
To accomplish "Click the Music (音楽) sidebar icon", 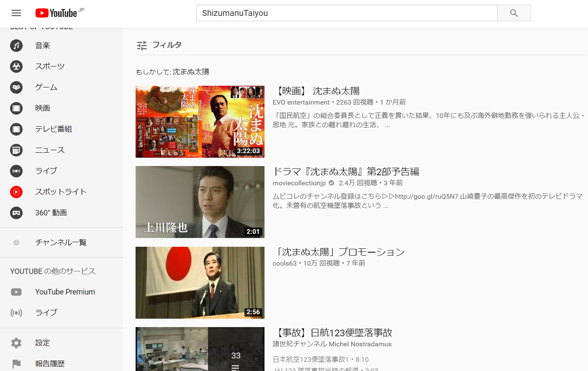I will pos(16,46).
